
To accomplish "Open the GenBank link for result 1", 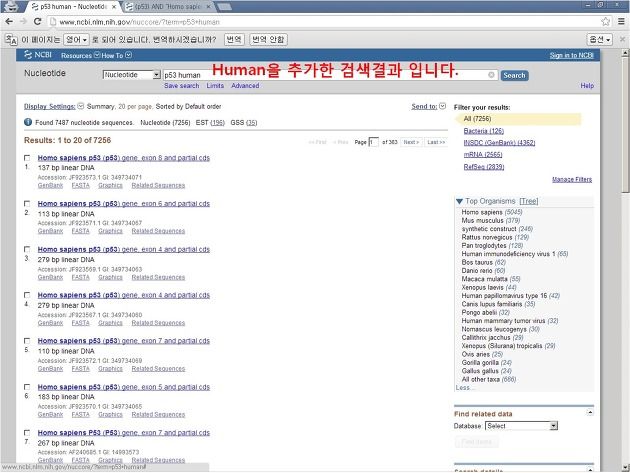I will click(x=50, y=185).
